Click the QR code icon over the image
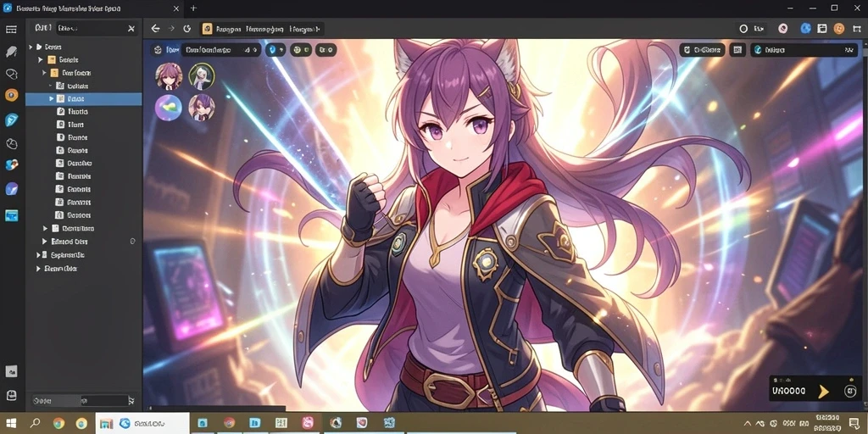The image size is (868, 434). click(x=737, y=50)
